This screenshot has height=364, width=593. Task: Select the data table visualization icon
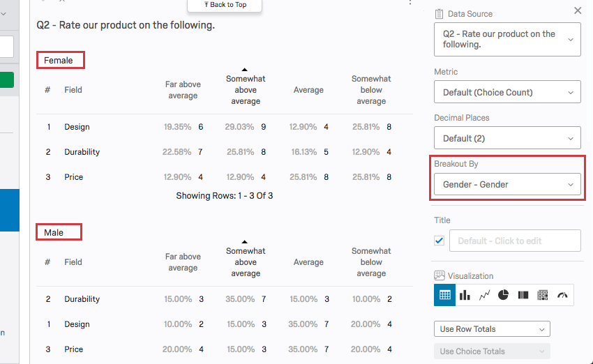pos(444,295)
